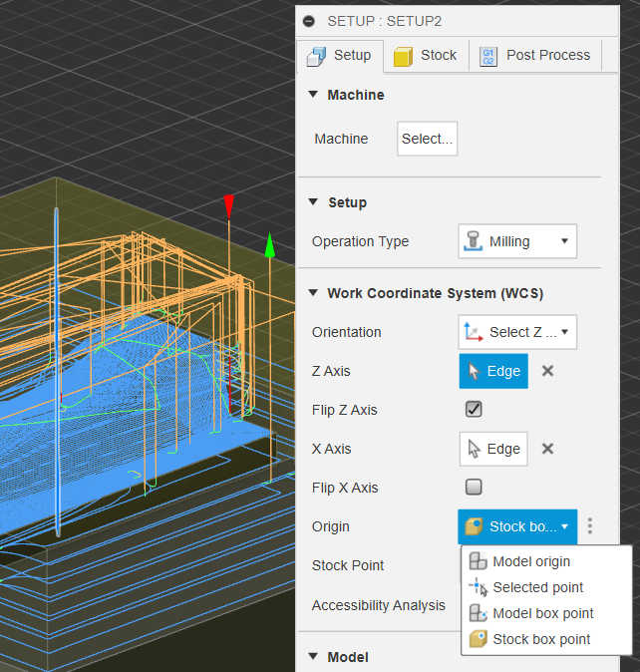Click the Setup tab
Viewport: 640px width, 672px height.
pos(340,55)
